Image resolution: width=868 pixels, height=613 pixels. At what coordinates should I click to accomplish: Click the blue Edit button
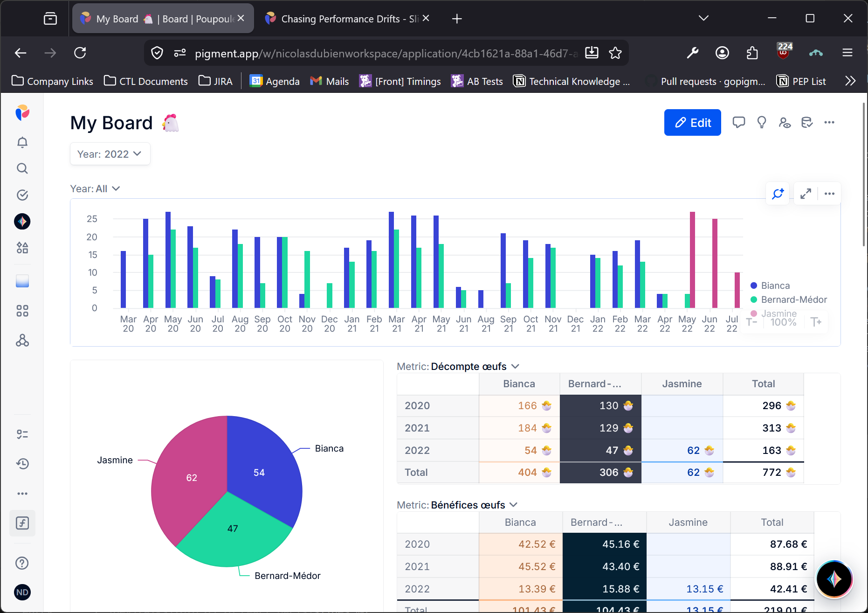[x=692, y=123]
